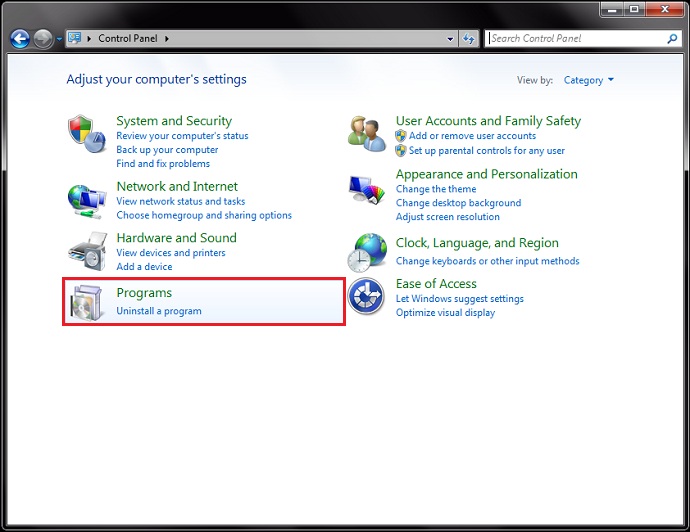
Task: Click Choose homegroup and sharing options
Action: point(204,215)
